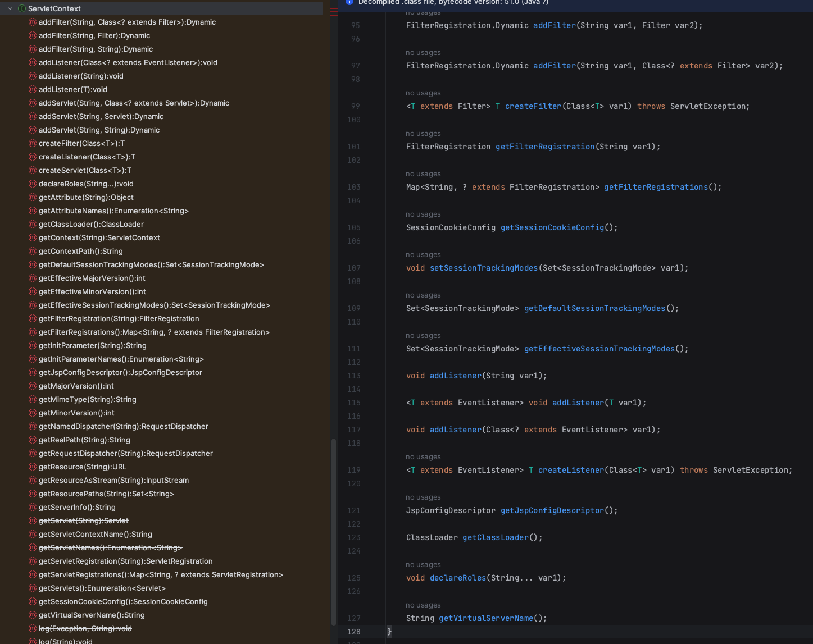Click method icon of getMimeType(String):String
Image resolution: width=813 pixels, height=644 pixels.
click(33, 399)
